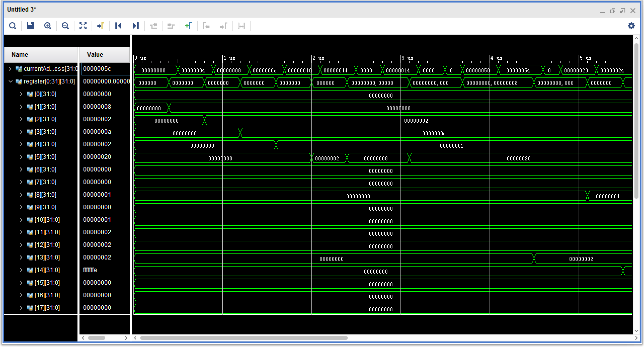Zoom in on the waveform

point(48,26)
